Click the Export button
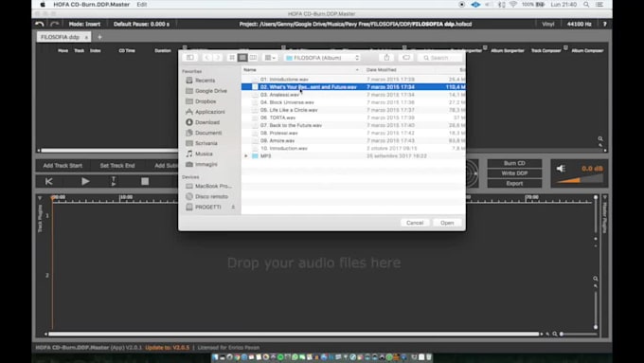The width and height of the screenshot is (644, 363). coord(514,183)
